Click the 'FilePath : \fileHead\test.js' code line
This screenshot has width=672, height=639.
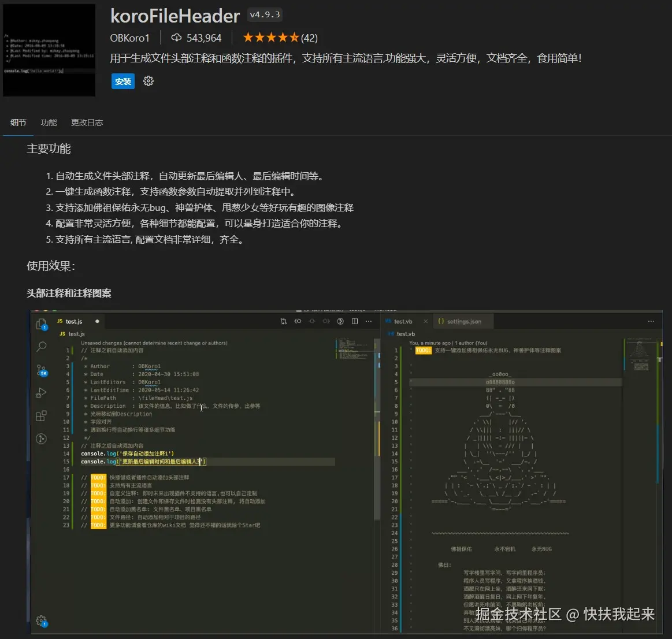click(139, 398)
